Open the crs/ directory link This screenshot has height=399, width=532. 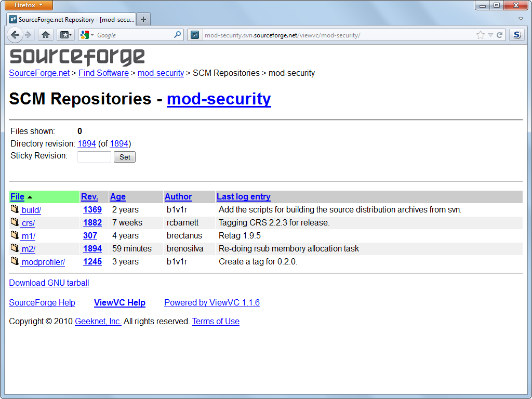(x=28, y=223)
